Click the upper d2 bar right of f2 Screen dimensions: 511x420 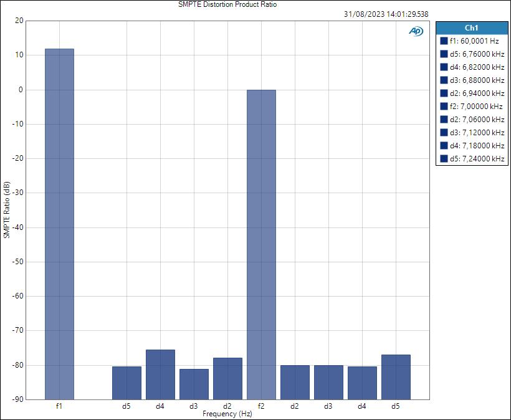point(295,383)
